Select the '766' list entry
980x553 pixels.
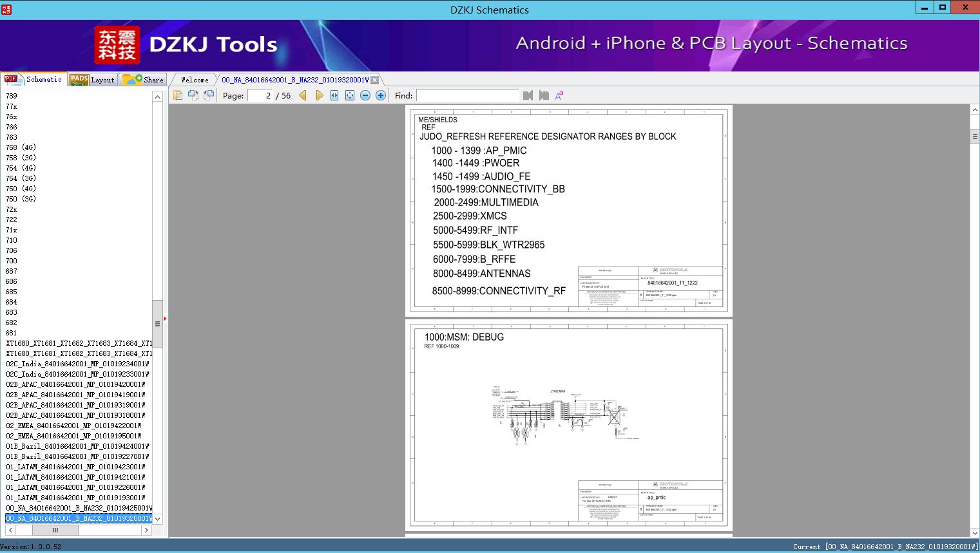pos(12,127)
